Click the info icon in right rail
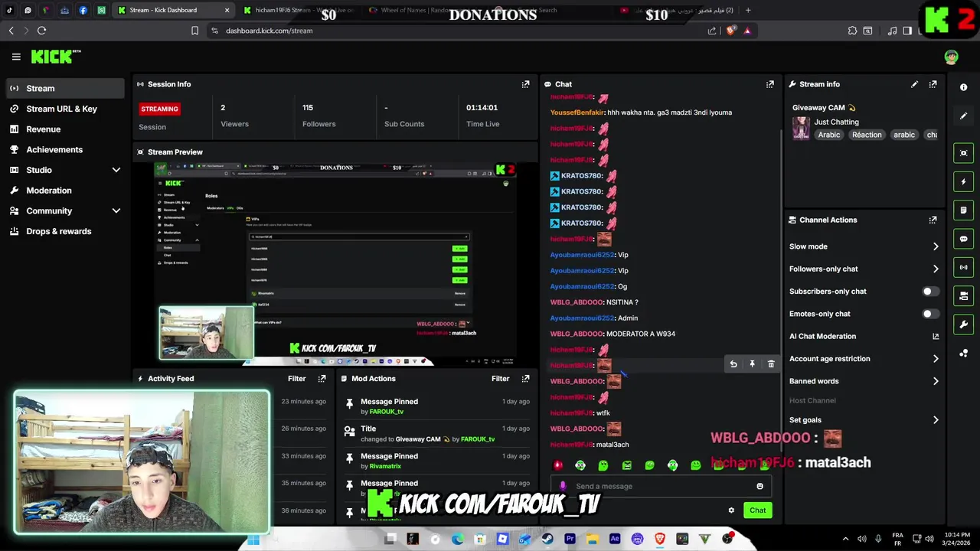Screen dimensions: 980x551 point(963,87)
